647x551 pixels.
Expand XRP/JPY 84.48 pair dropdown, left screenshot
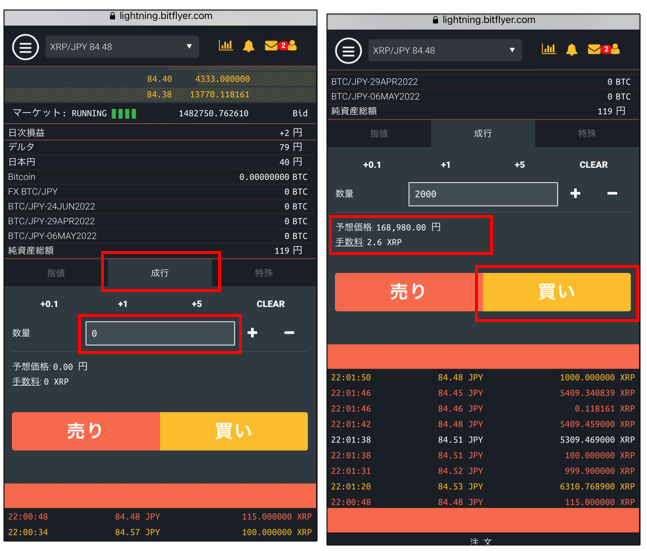(122, 47)
